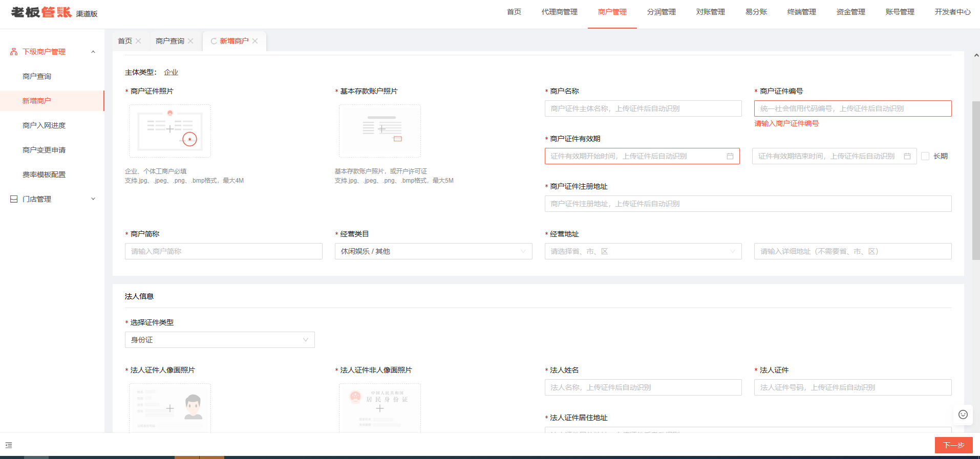Tick the 长期 checkbox
980x459 pixels.
point(925,156)
